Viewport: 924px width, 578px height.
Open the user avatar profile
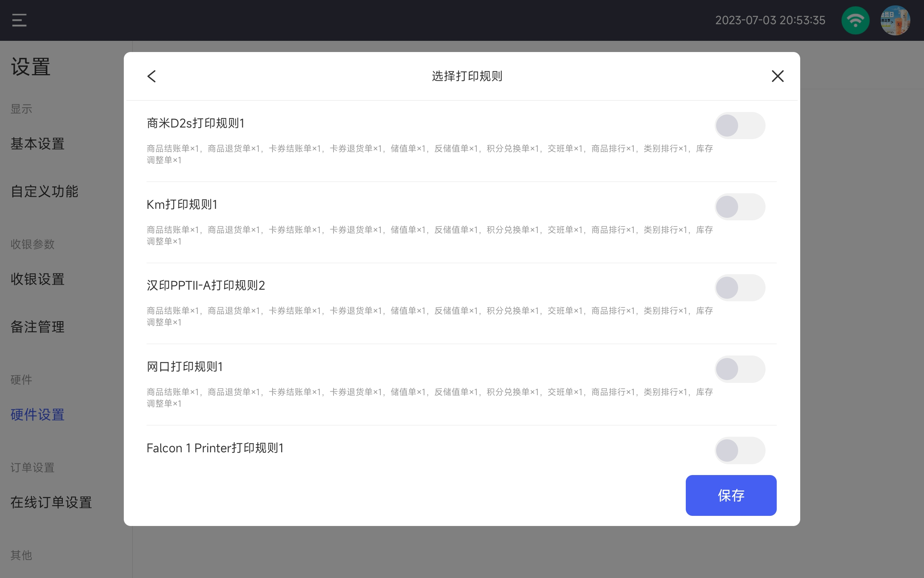895,20
